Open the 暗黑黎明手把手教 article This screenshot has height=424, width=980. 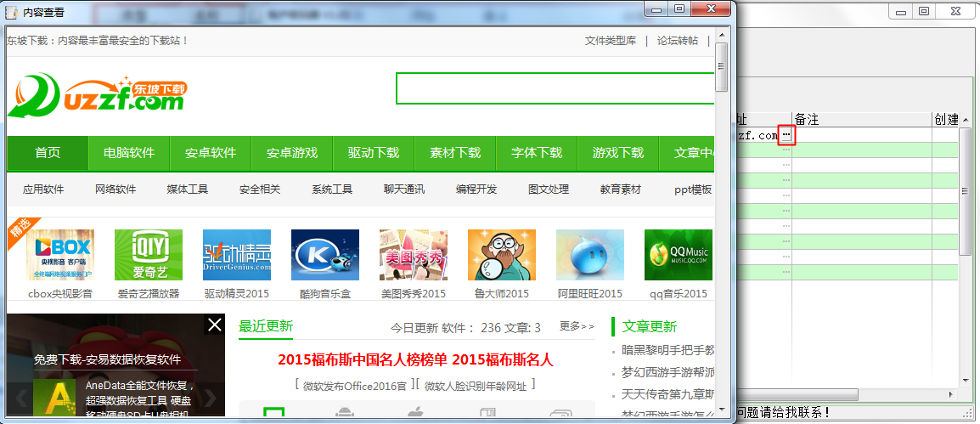[x=668, y=350]
